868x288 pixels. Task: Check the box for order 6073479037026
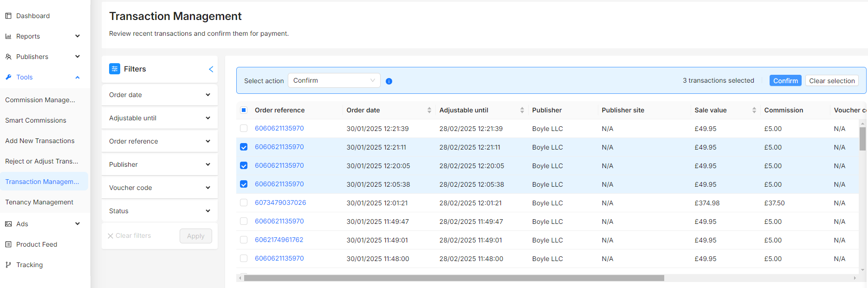click(x=244, y=203)
